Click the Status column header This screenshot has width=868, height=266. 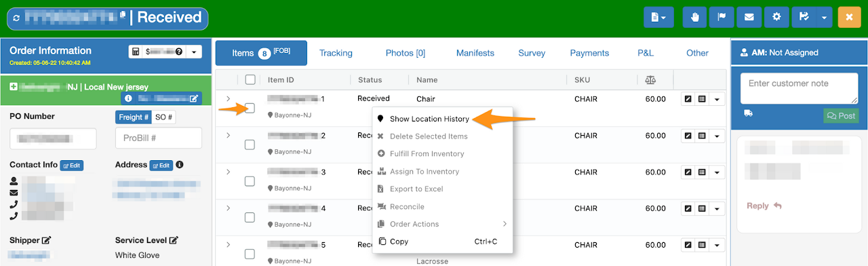pos(370,80)
